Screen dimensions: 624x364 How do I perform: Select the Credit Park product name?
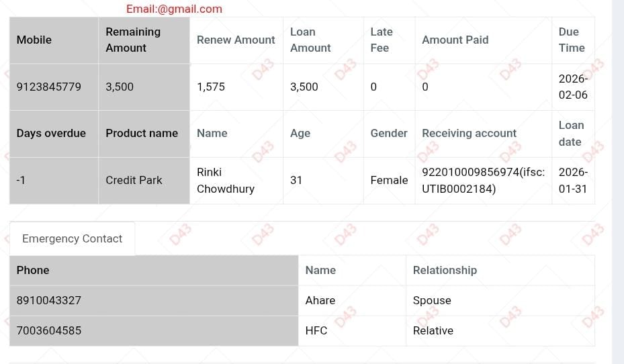134,180
